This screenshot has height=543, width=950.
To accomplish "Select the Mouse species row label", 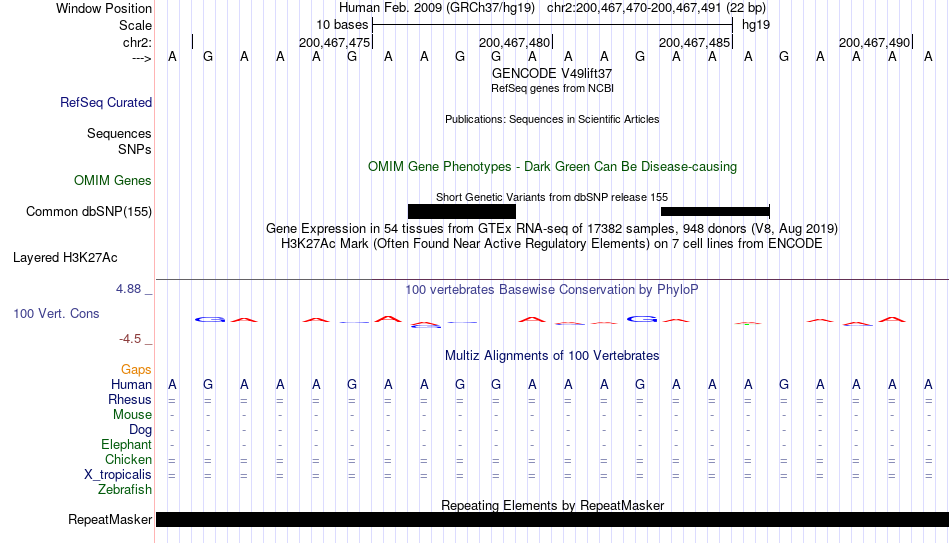I will pyautogui.click(x=132, y=415).
